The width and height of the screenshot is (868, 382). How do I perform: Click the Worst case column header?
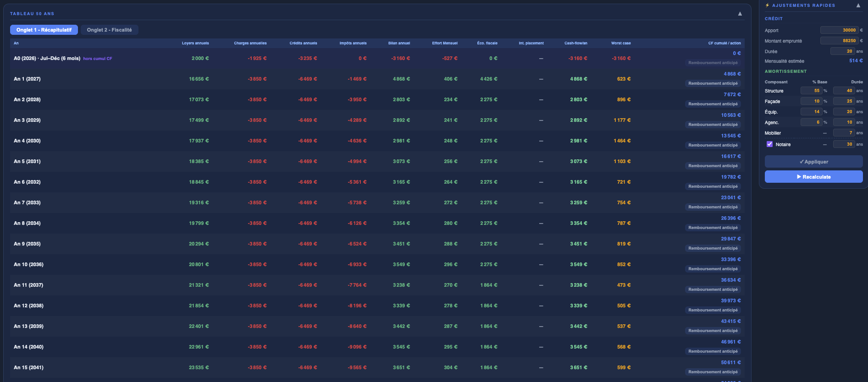[x=621, y=43]
